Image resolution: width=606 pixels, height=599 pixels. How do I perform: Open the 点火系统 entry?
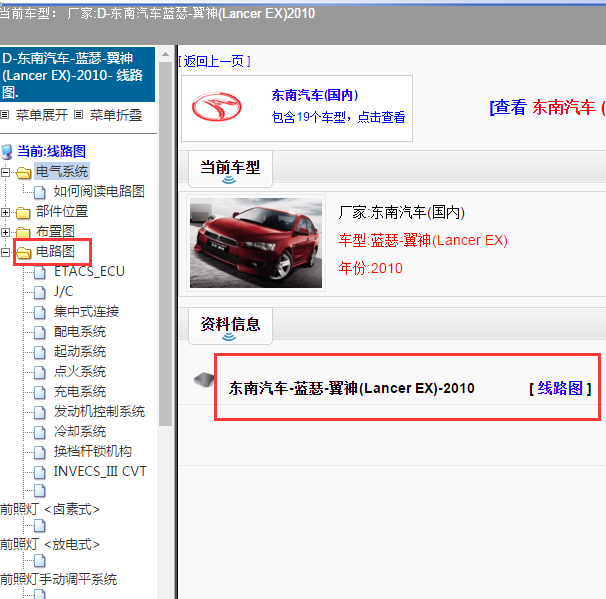(x=80, y=372)
